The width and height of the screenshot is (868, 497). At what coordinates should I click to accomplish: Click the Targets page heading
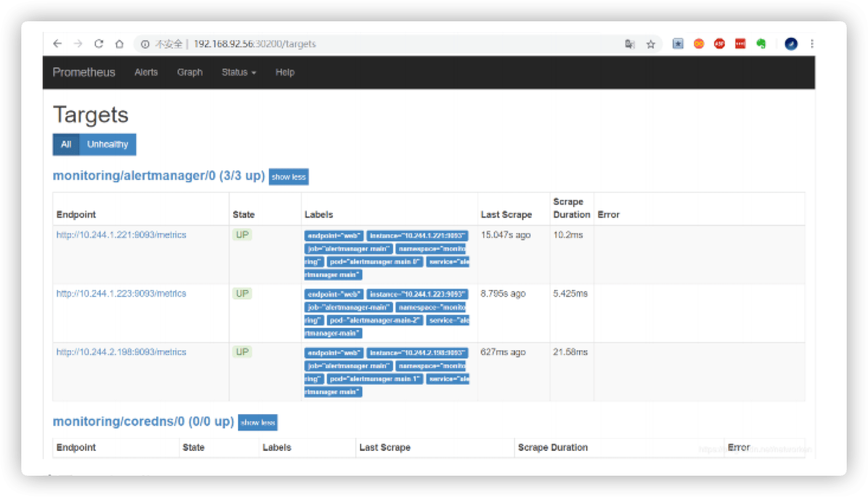pyautogui.click(x=91, y=115)
